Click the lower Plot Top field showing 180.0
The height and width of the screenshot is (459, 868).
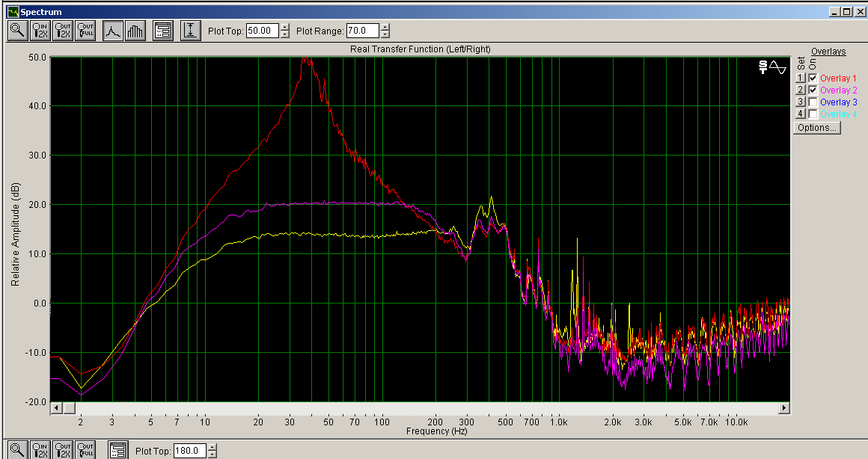click(x=190, y=451)
